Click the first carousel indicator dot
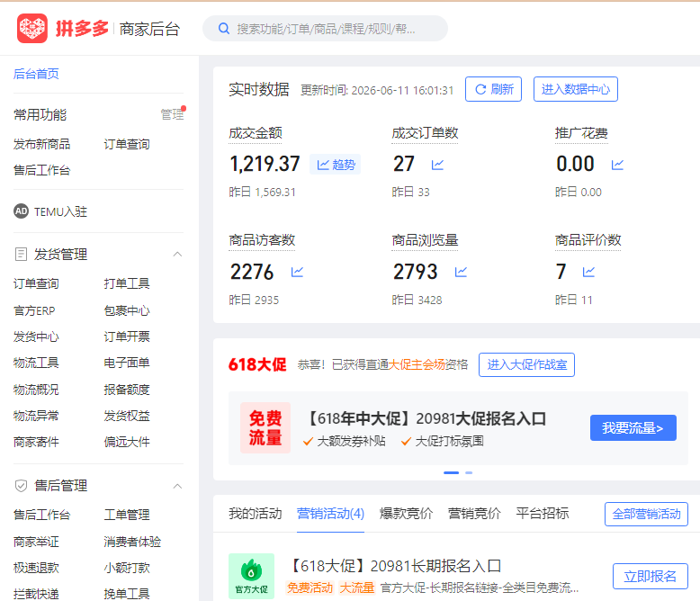Screen dimensions: 700x601 (x=452, y=472)
